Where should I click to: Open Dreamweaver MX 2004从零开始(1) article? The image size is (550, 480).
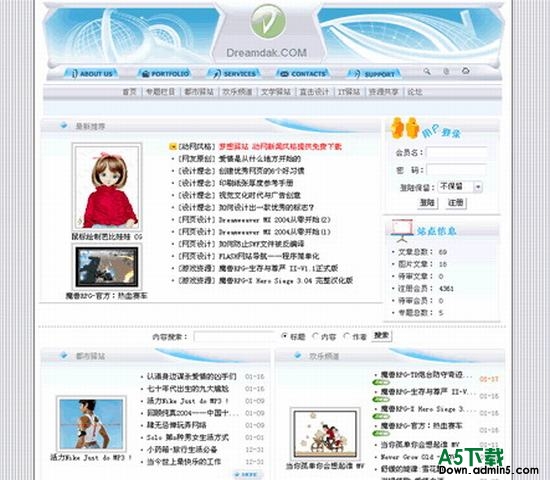pos(275,232)
